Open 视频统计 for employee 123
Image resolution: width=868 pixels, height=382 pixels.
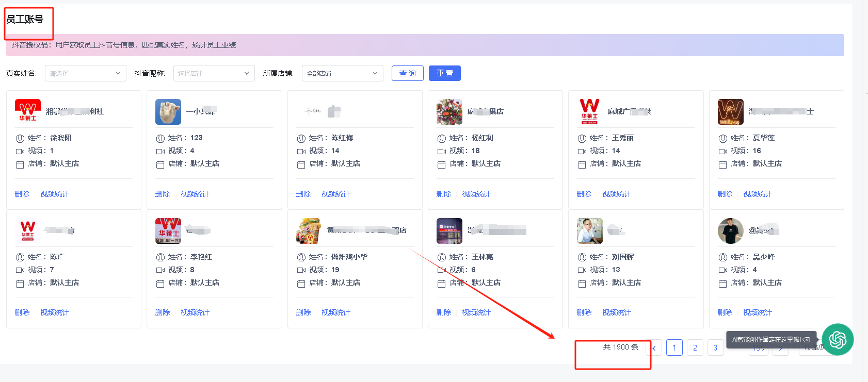tap(195, 194)
